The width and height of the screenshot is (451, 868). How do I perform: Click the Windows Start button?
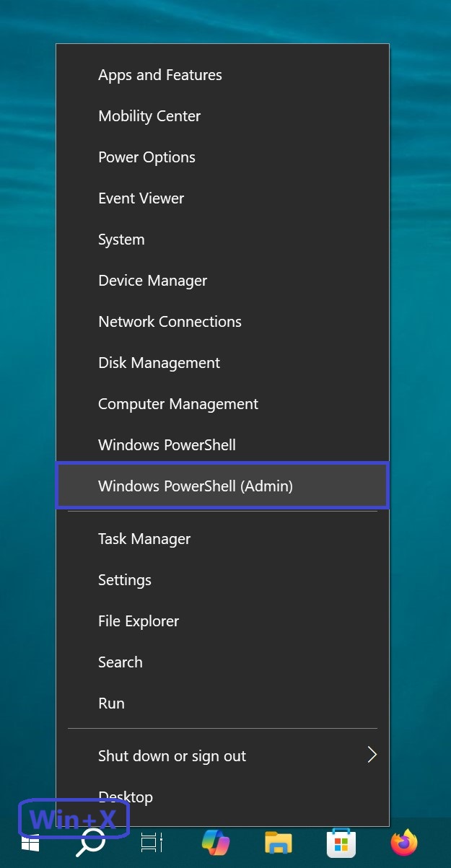click(30, 843)
